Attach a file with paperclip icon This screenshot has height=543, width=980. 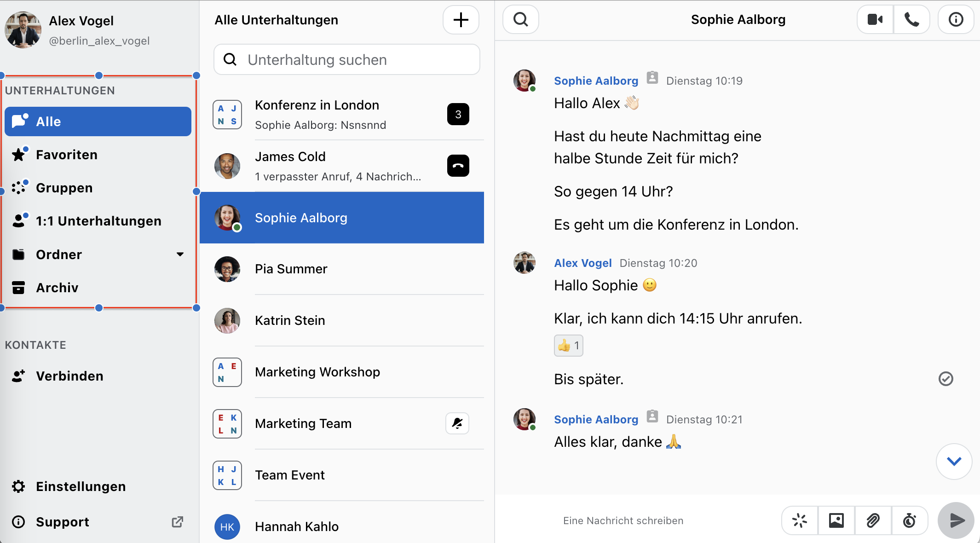pyautogui.click(x=873, y=520)
